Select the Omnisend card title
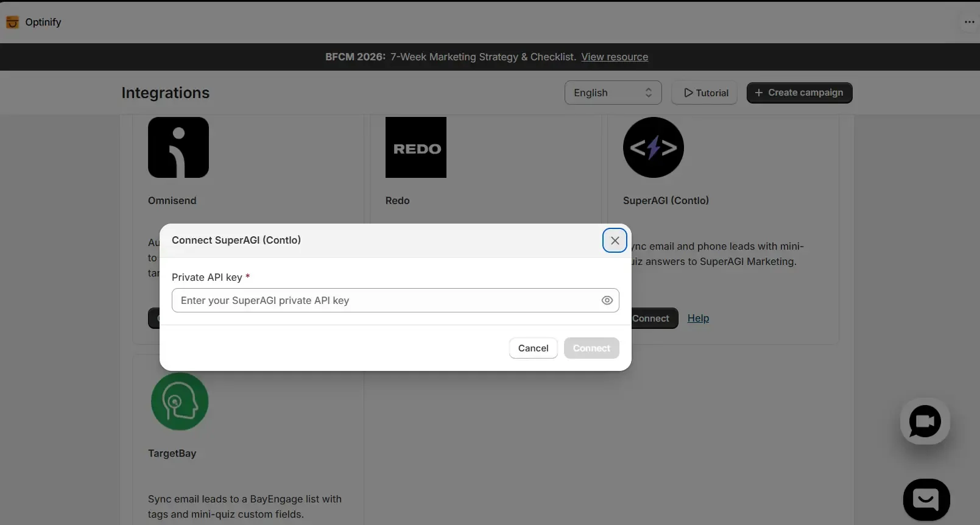980x525 pixels. [172, 200]
